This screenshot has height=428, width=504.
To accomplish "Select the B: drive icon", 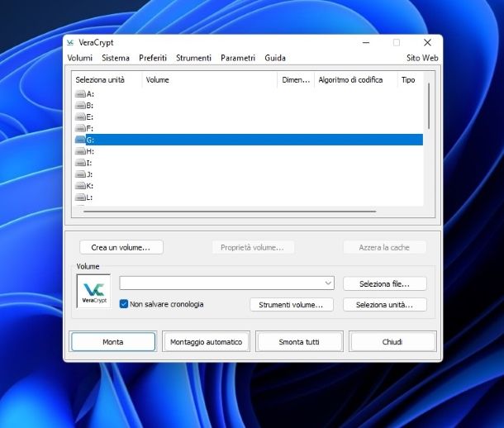I will [x=80, y=106].
